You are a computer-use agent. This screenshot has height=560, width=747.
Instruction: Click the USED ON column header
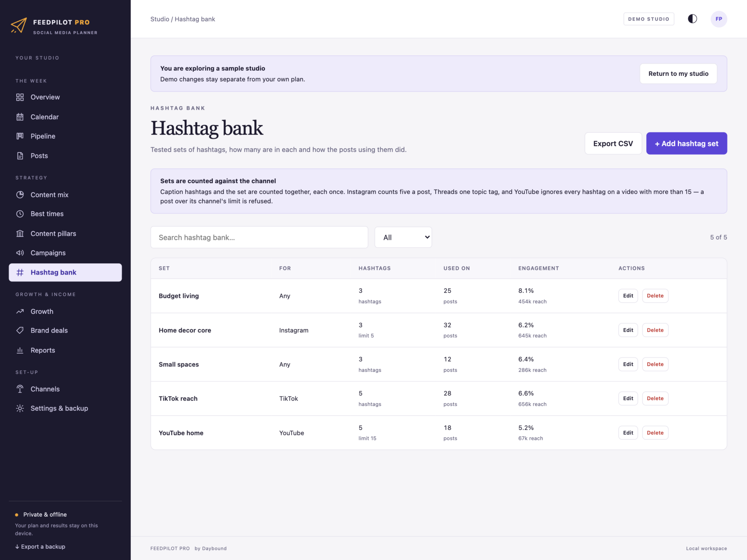[x=456, y=268]
